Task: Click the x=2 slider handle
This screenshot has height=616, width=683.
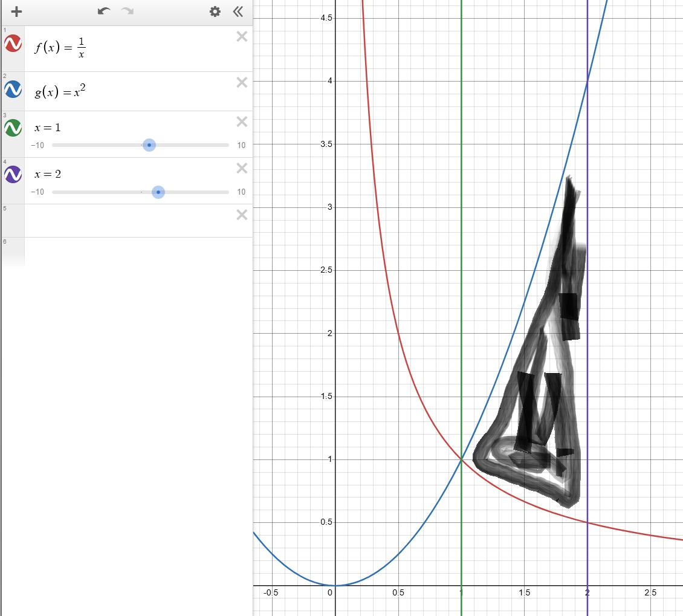Action: 158,192
